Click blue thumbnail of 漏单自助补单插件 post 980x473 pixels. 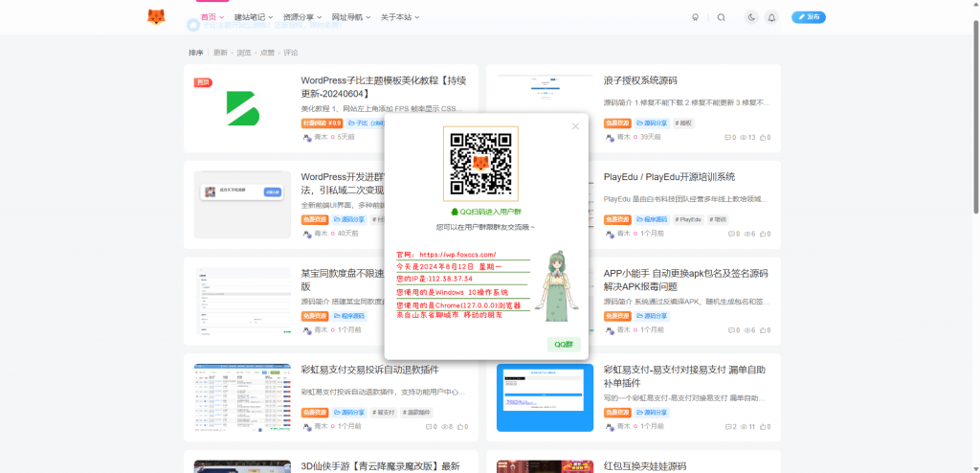coord(545,397)
